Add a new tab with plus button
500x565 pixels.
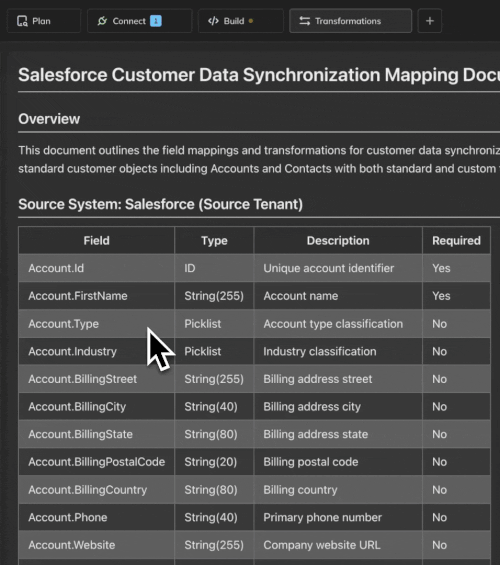pyautogui.click(x=430, y=21)
